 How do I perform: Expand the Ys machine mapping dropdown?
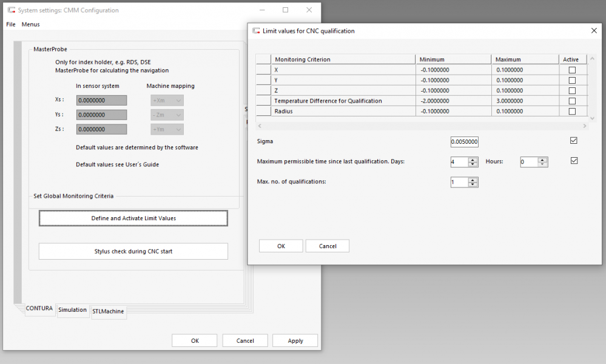coord(167,115)
